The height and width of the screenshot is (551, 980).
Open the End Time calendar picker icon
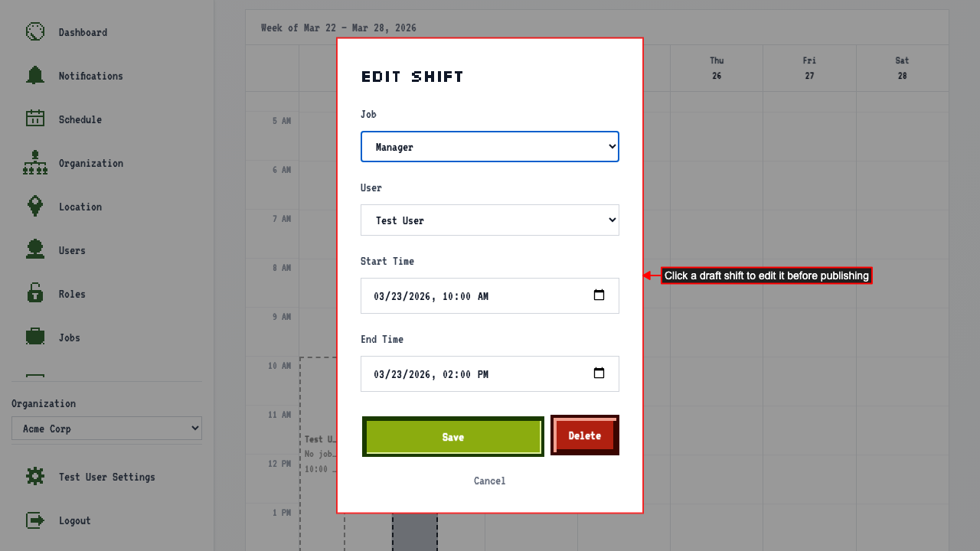pyautogui.click(x=599, y=373)
